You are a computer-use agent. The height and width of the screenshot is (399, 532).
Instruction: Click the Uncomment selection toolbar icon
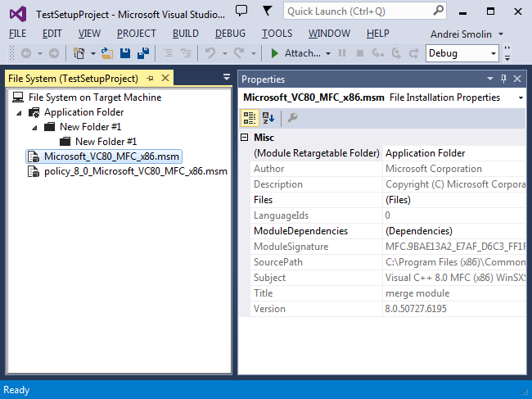(x=186, y=53)
